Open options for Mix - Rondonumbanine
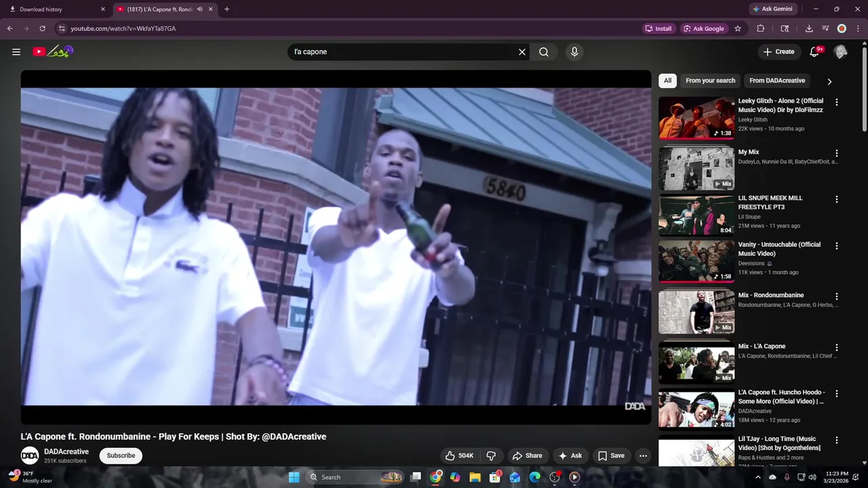 [x=836, y=296]
